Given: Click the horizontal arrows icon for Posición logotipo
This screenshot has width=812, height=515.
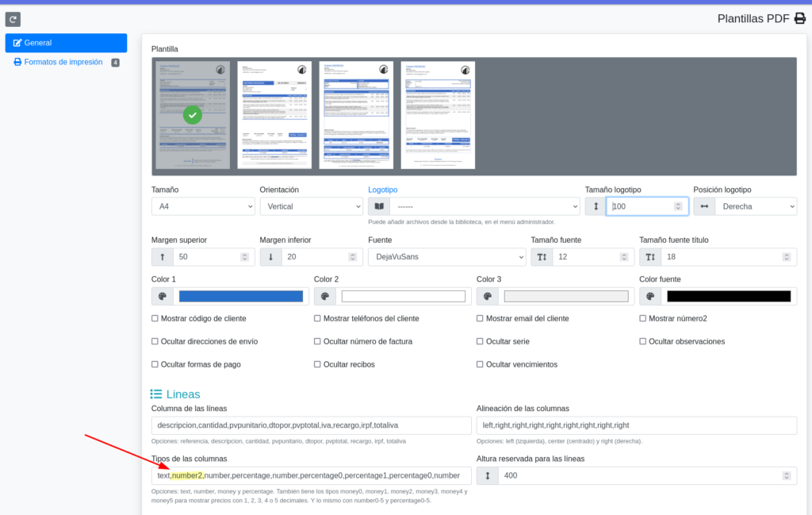Looking at the screenshot, I should (704, 206).
